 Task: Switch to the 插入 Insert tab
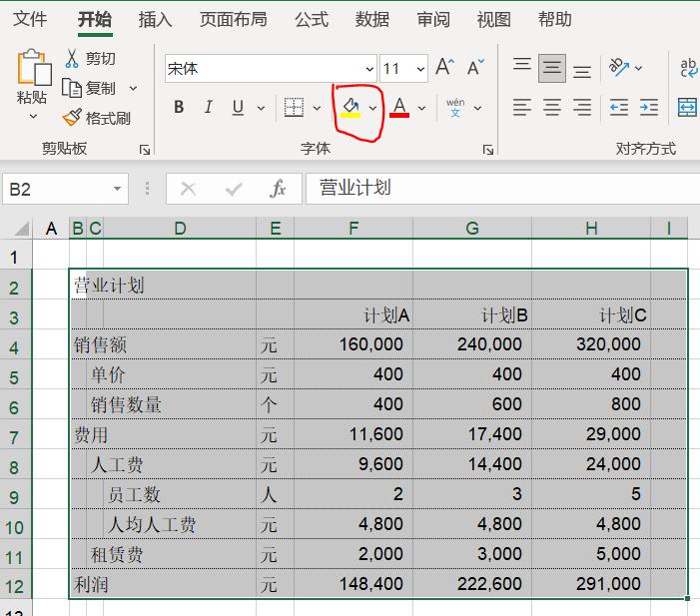(x=155, y=19)
